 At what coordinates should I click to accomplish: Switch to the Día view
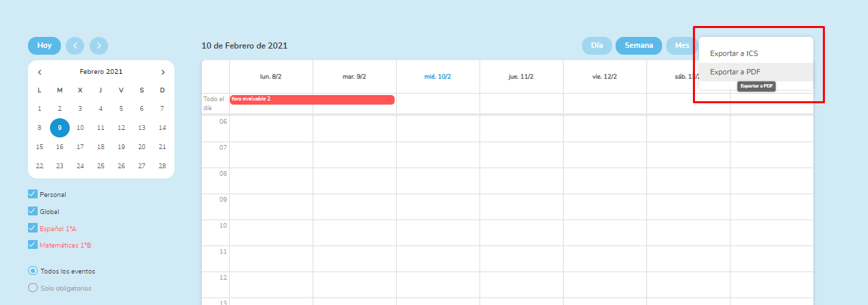596,46
